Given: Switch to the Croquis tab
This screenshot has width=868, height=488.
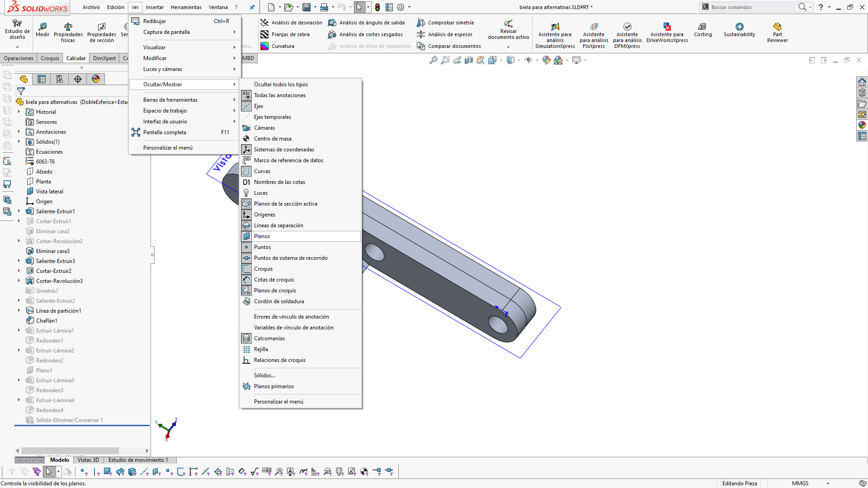Looking at the screenshot, I should pyautogui.click(x=50, y=58).
